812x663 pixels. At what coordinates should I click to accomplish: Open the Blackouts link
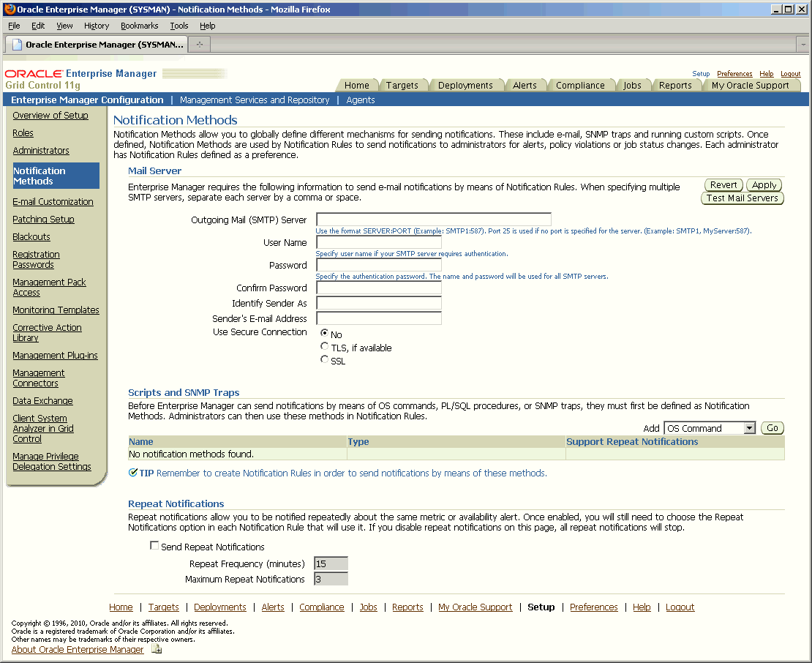(x=31, y=236)
